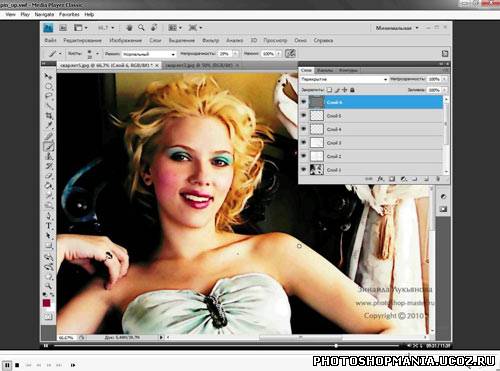This screenshot has width=500, height=371.
Task: Hide layer Слой 6
Action: [x=304, y=102]
